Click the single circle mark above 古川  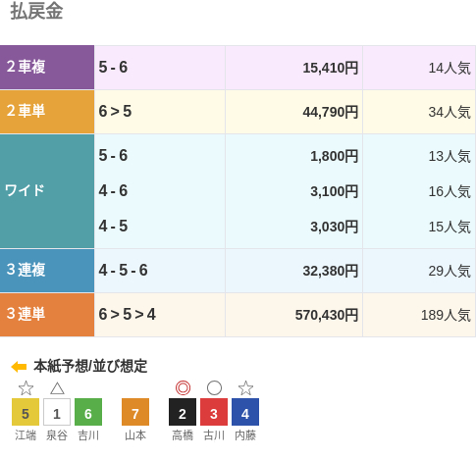(214, 388)
